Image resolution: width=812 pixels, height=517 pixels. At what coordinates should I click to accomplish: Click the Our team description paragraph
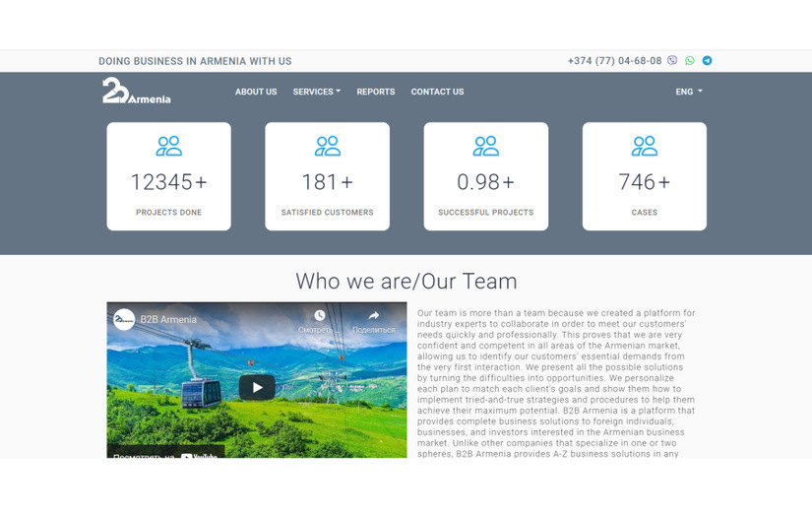(x=556, y=383)
